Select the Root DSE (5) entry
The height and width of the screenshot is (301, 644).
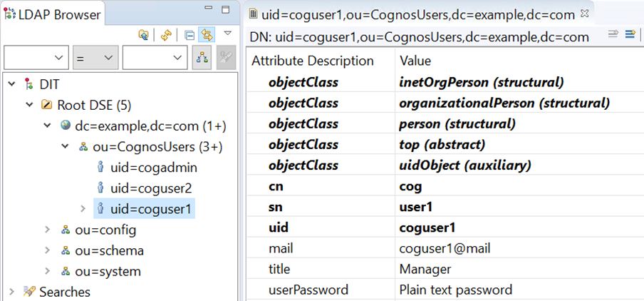click(94, 106)
